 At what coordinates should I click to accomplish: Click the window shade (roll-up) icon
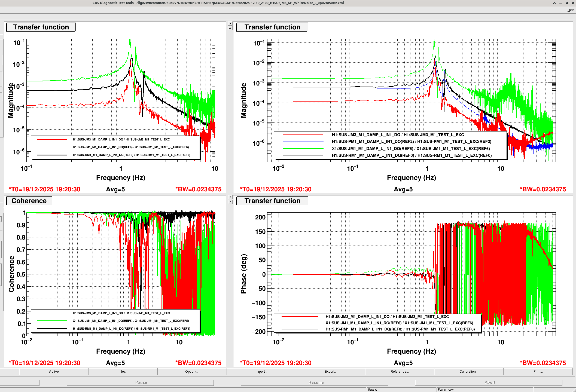click(554, 3)
